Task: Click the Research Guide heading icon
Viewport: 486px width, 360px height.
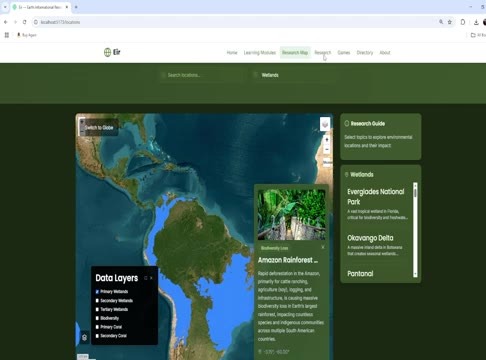Action: coord(347,123)
